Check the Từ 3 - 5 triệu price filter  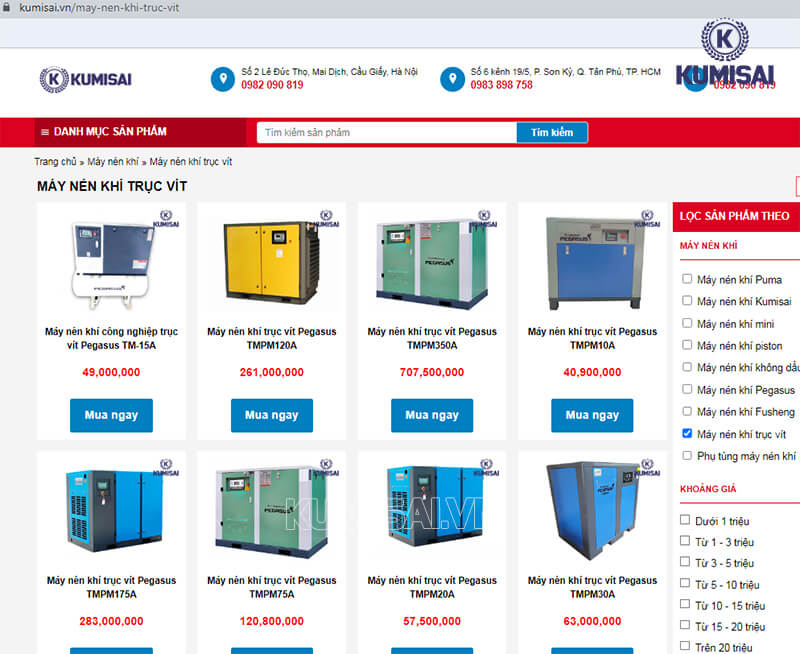coord(685,561)
